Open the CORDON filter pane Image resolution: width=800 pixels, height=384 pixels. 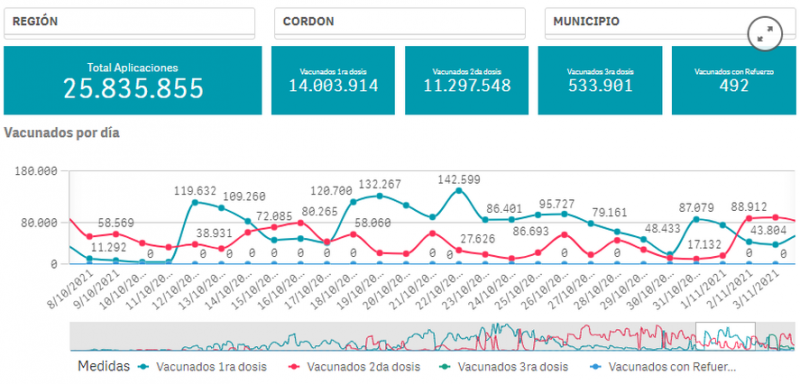click(399, 21)
